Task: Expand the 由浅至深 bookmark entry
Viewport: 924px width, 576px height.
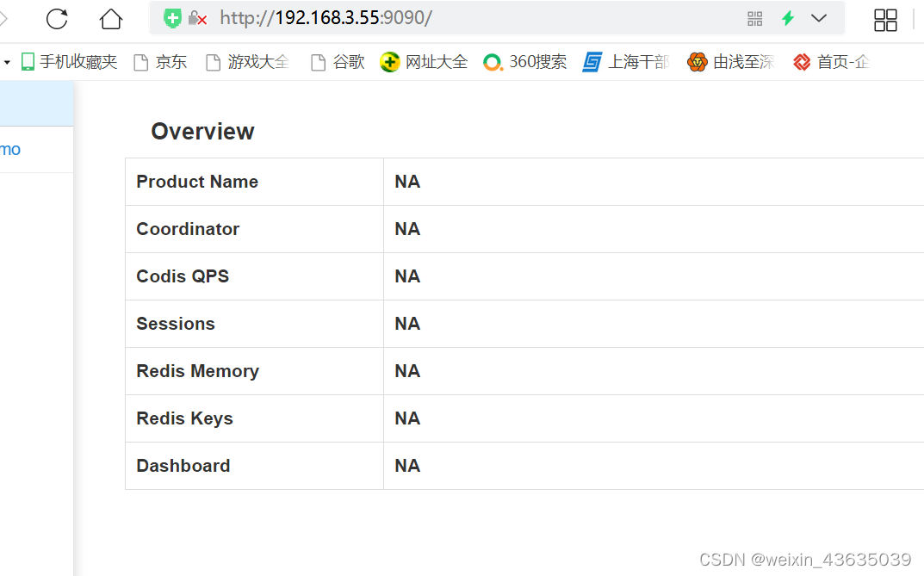Action: point(730,61)
